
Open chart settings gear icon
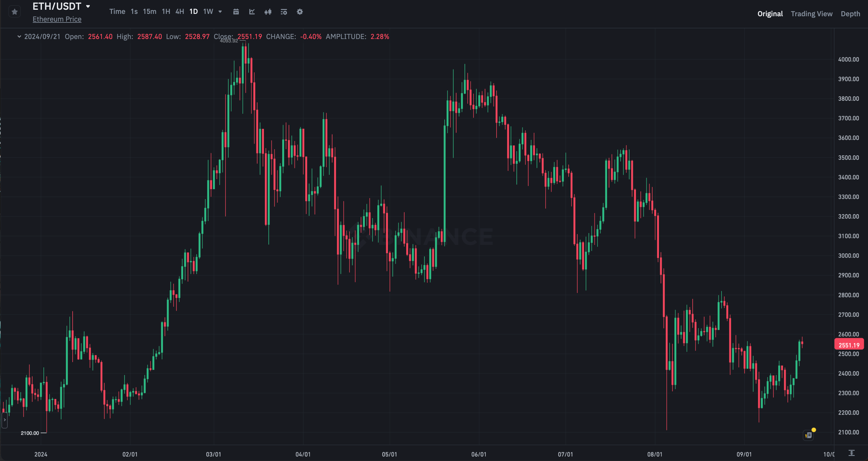300,12
